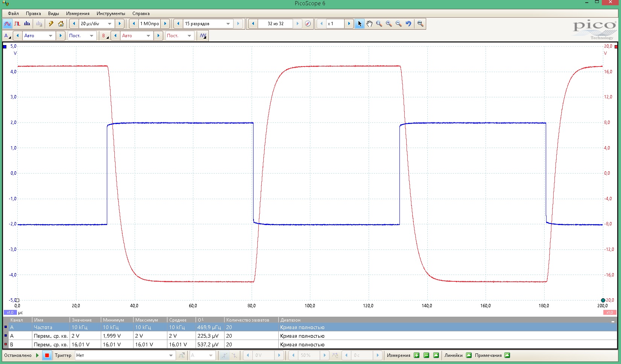Increase sample count 1 МОпро right arrow
The height and width of the screenshot is (364, 621).
pos(165,24)
